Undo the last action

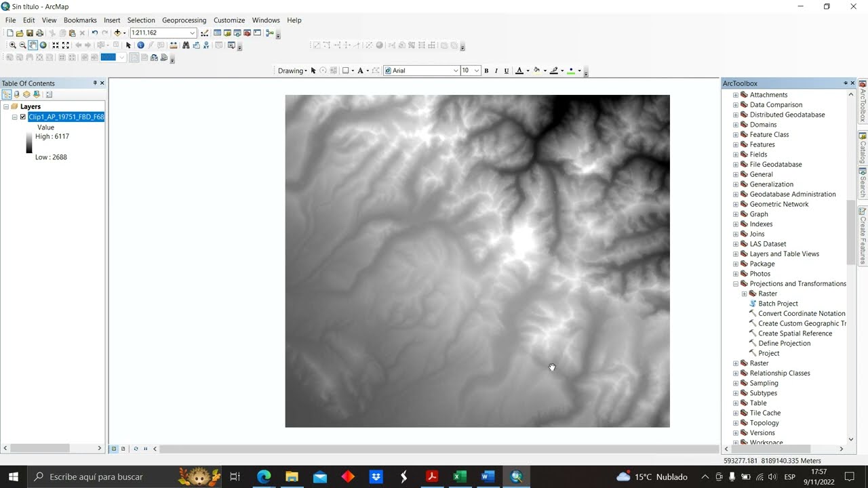[95, 33]
